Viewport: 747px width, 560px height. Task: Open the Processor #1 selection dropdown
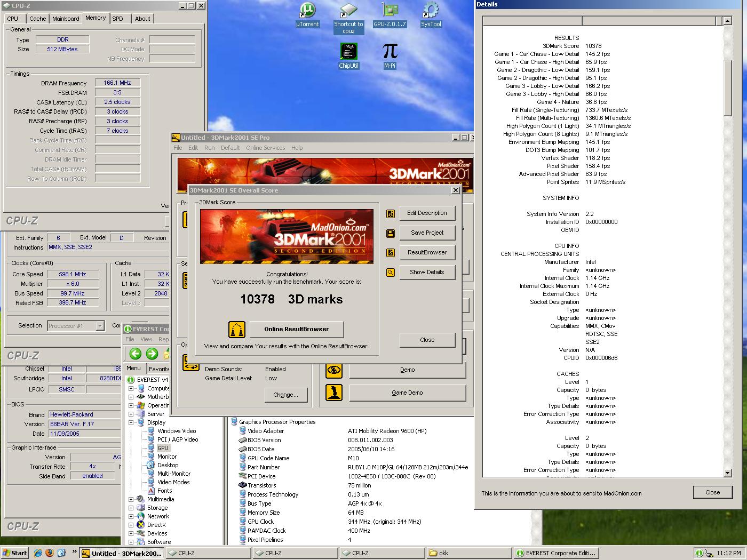(100, 325)
